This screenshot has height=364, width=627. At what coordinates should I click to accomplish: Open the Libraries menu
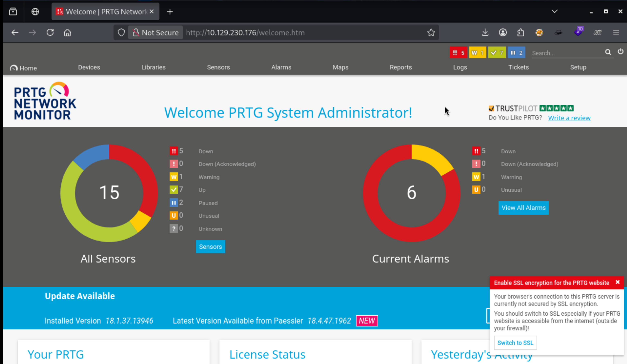153,67
